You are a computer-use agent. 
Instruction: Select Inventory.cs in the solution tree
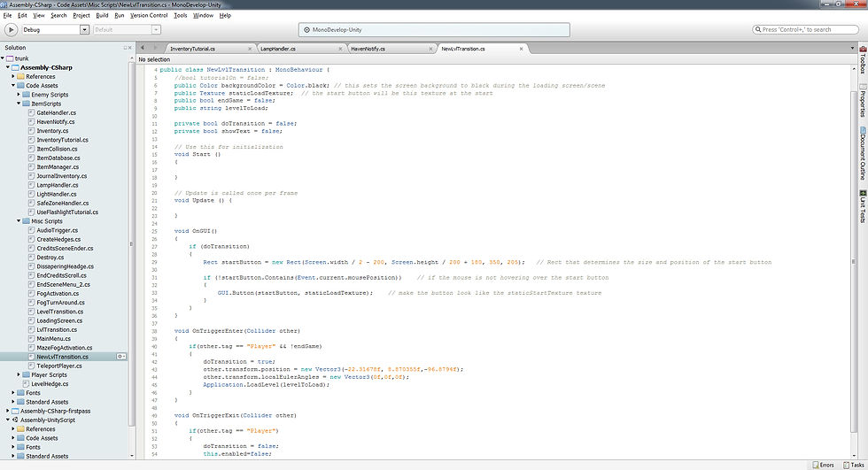(x=52, y=130)
